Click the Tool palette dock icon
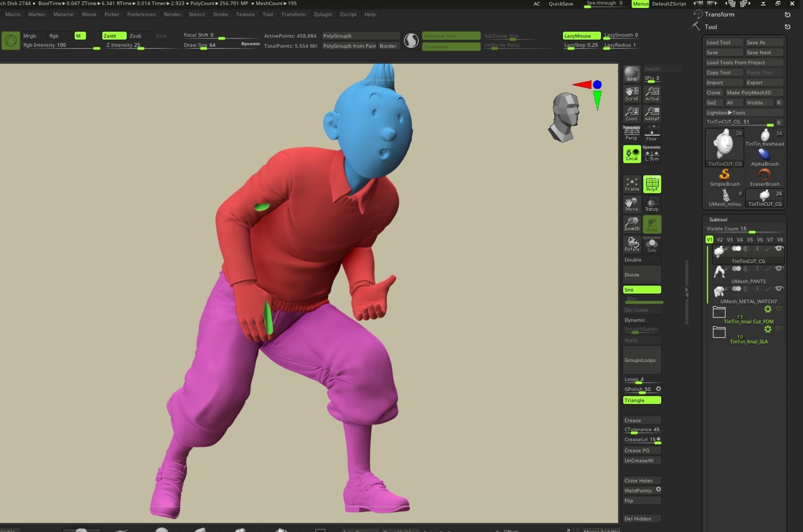Image resolution: width=803 pixels, height=532 pixels. click(787, 27)
